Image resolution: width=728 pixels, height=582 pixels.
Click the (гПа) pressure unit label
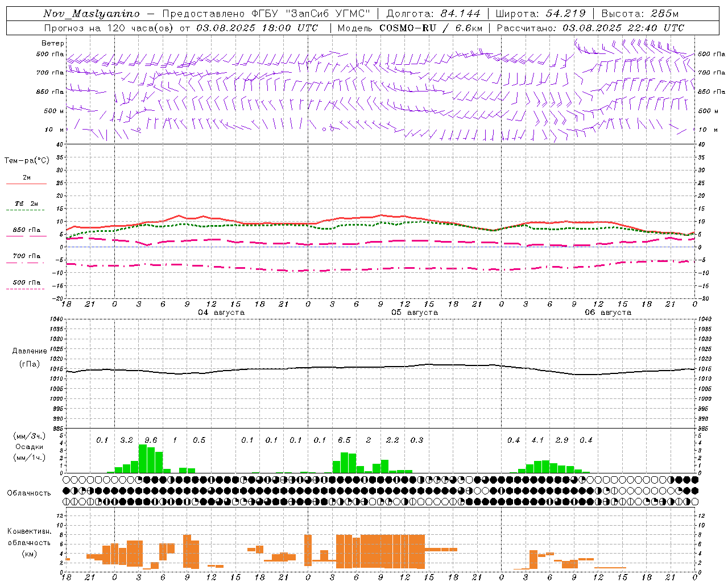pos(30,364)
